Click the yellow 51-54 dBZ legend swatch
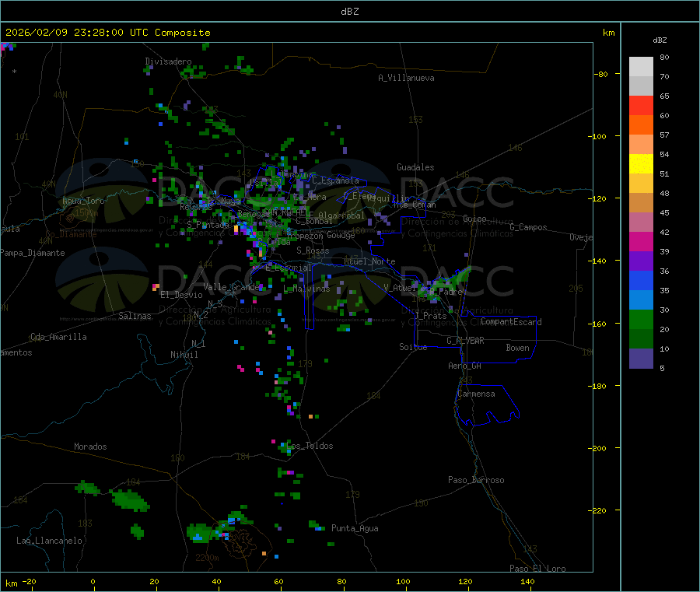This screenshot has height=592, width=700. 641,164
